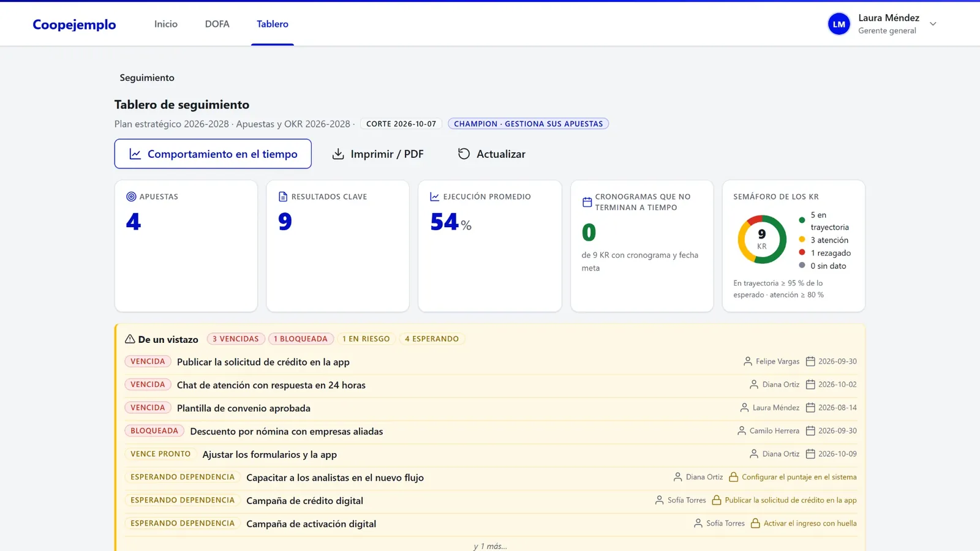Select the 1 EN RIESGO filter chip
This screenshot has width=980, height=551.
click(366, 339)
